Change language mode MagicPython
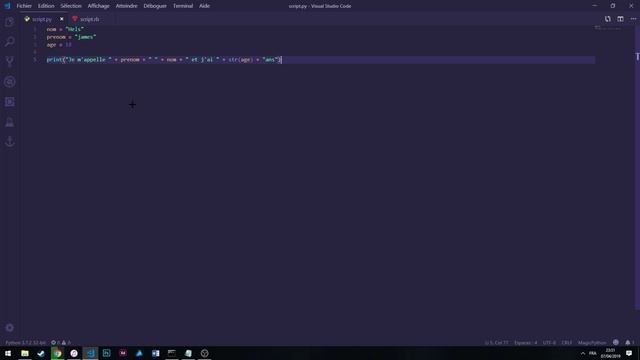640x360 pixels. pyautogui.click(x=592, y=343)
